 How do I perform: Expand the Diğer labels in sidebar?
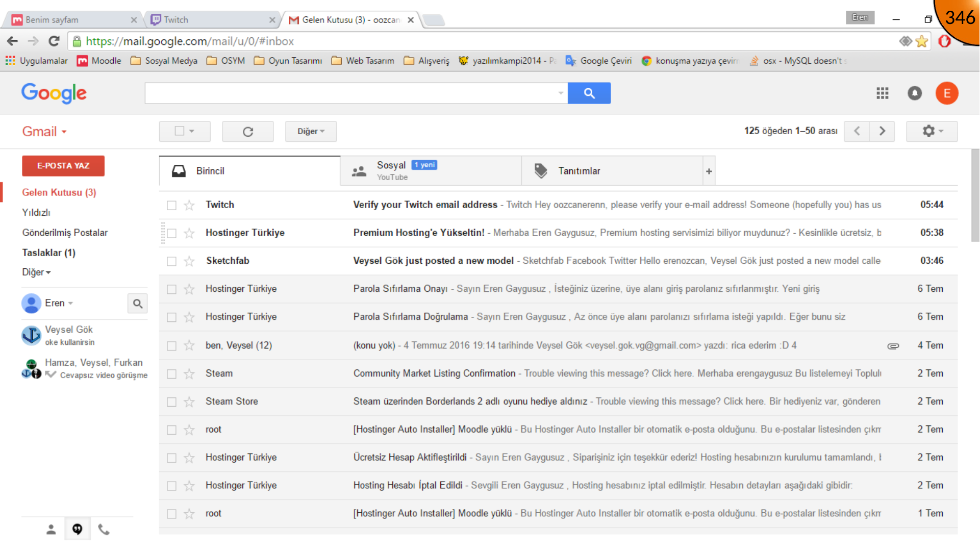point(36,272)
